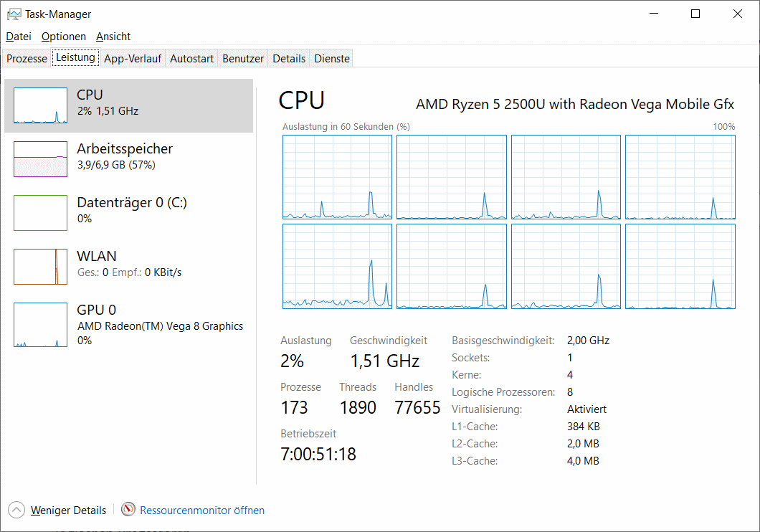The width and height of the screenshot is (760, 532).
Task: Collapse details with Weniger Details chevron
Action: tap(16, 510)
